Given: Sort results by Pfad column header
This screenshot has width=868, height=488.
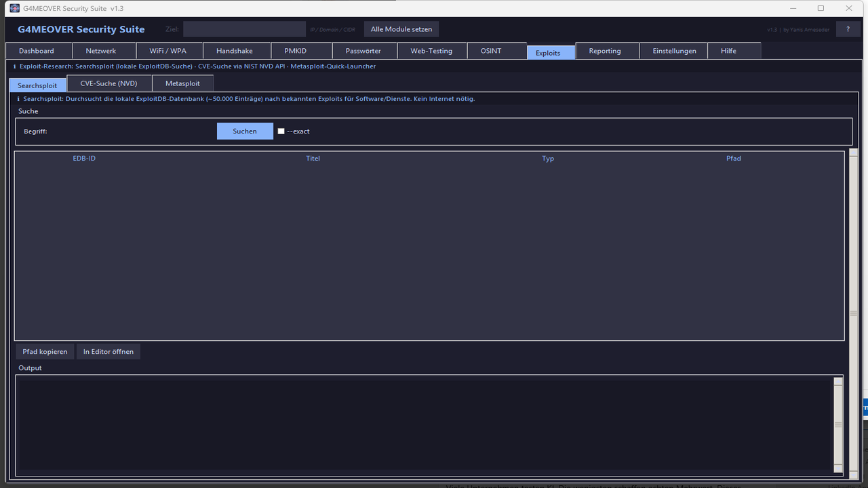Looking at the screenshot, I should 734,158.
